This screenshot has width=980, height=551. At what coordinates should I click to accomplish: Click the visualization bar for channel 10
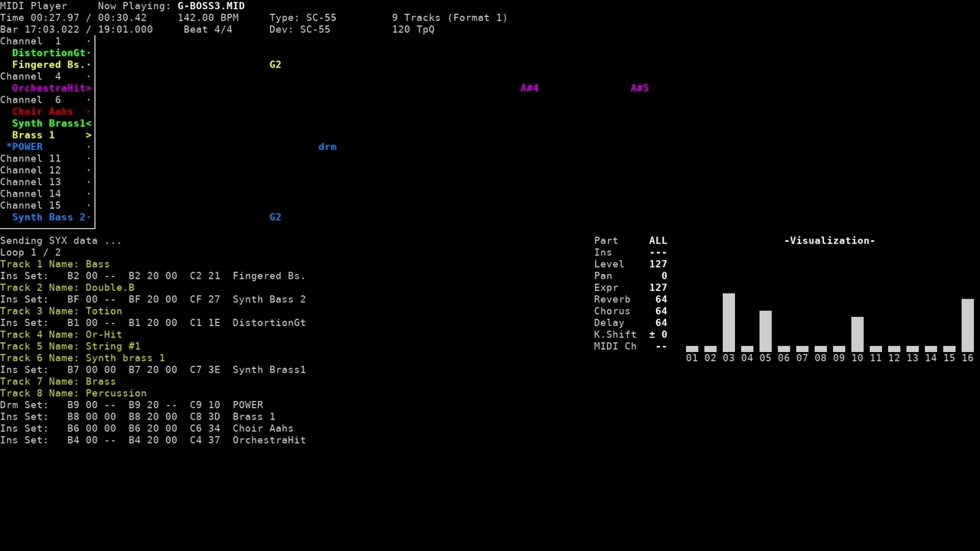[x=857, y=334]
